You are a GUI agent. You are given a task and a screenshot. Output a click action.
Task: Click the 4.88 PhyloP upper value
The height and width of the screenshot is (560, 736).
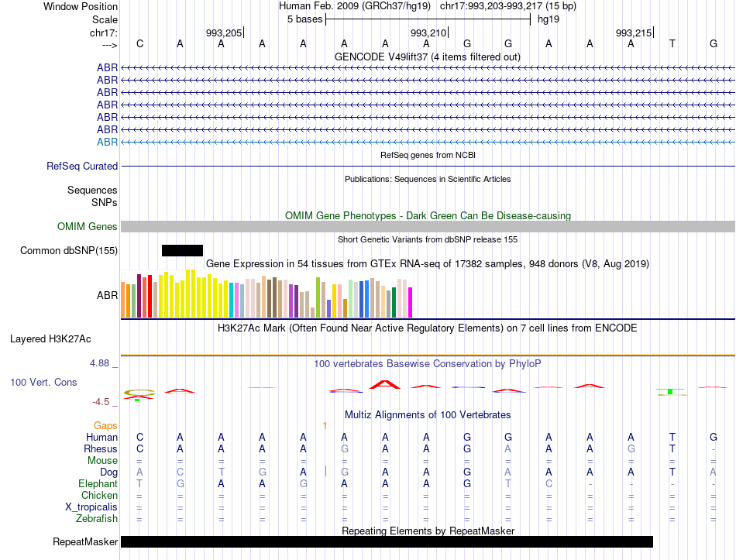click(x=99, y=363)
